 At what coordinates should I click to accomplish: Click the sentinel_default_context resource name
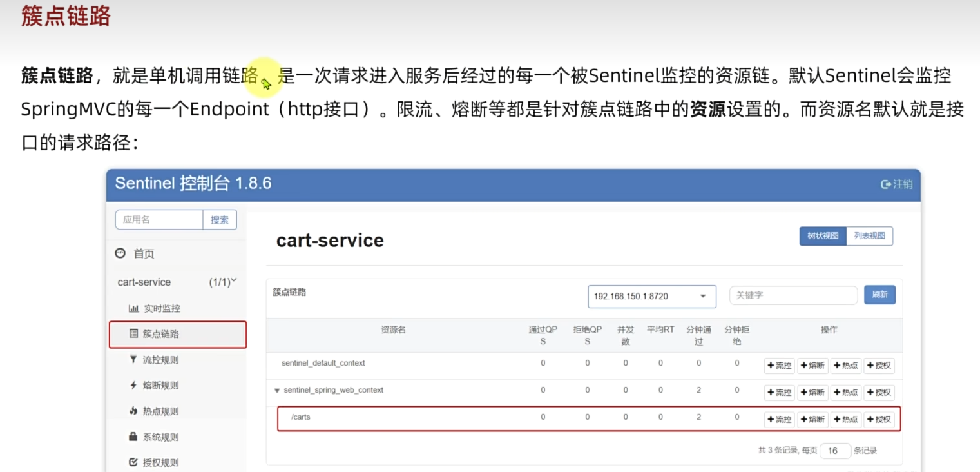323,363
